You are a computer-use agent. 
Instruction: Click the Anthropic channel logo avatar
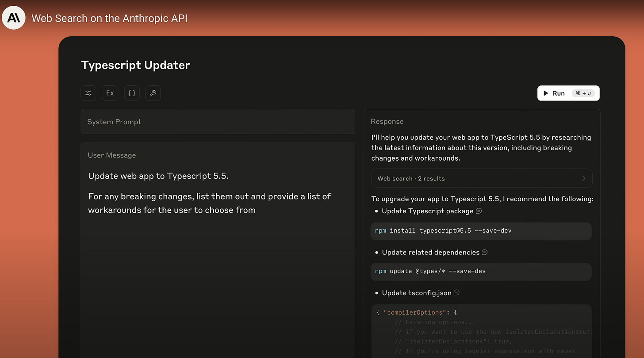(14, 18)
